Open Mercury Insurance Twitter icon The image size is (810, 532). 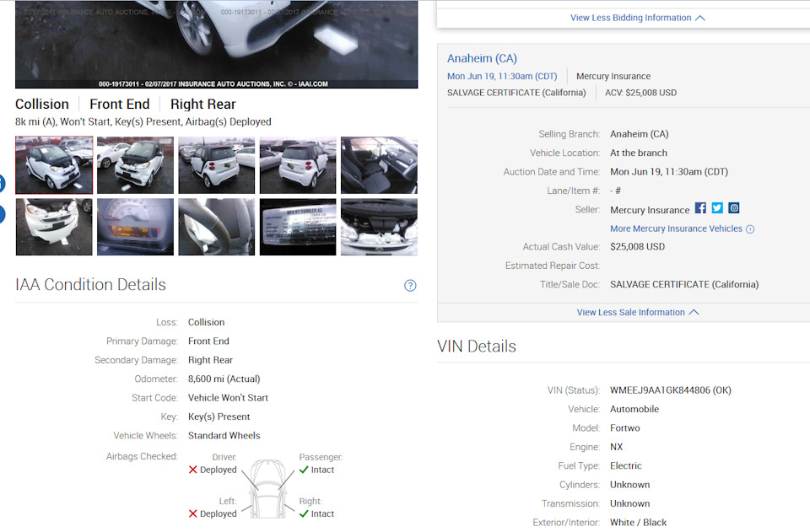tap(717, 208)
